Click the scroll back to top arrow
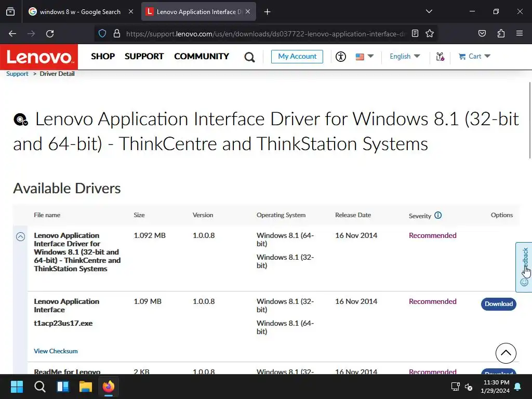Viewport: 532px width, 399px height. (506, 353)
